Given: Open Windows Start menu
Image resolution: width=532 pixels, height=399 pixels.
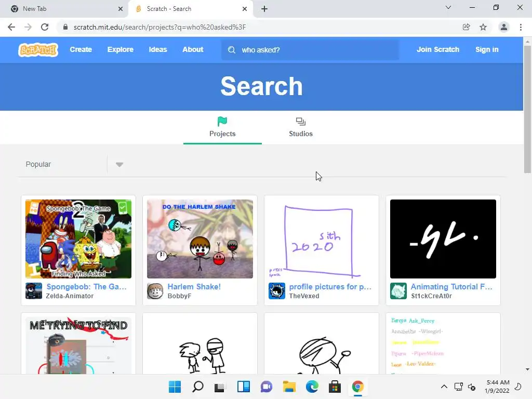Looking at the screenshot, I should pyautogui.click(x=175, y=387).
